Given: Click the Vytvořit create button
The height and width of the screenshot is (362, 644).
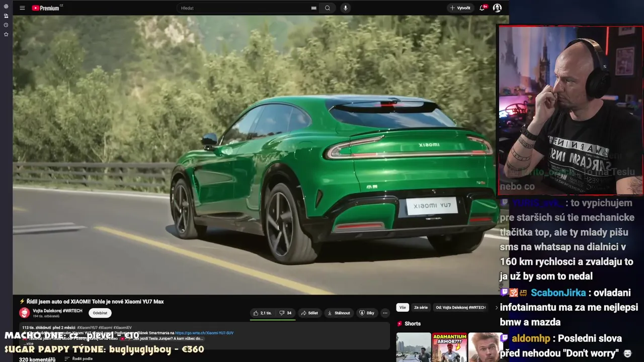Looking at the screenshot, I should pos(460,8).
